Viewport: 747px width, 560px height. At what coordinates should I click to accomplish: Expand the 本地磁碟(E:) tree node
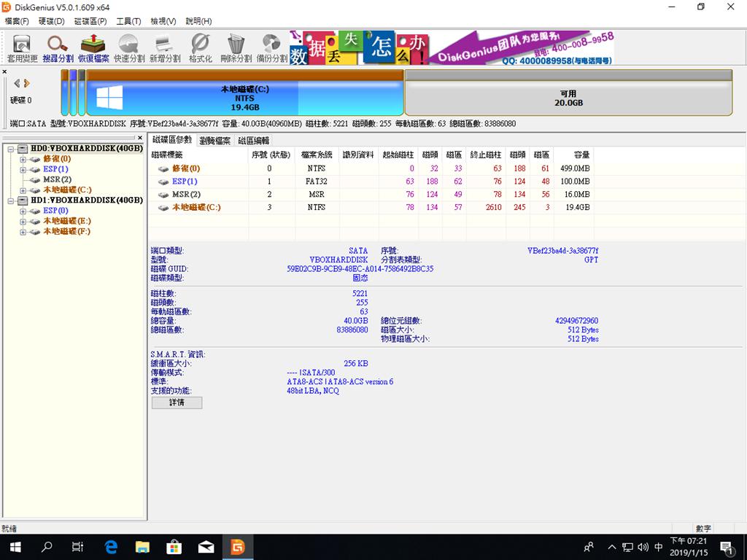[x=23, y=222]
